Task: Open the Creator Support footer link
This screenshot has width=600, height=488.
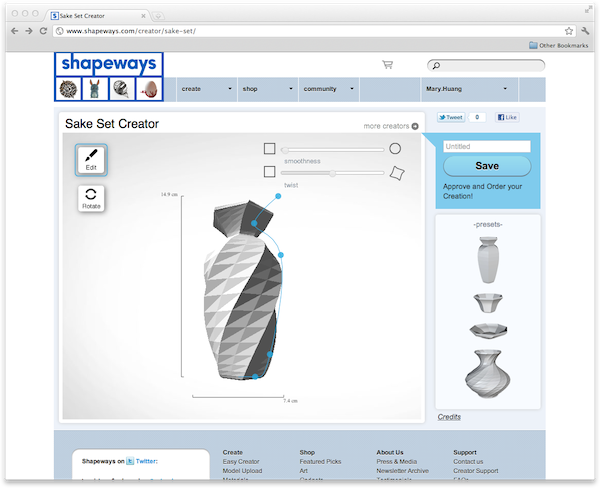Action: (x=476, y=471)
